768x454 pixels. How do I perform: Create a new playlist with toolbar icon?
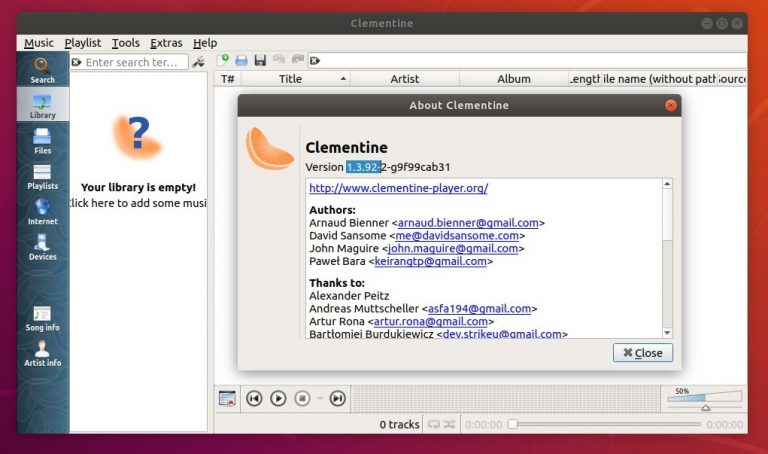click(223, 60)
